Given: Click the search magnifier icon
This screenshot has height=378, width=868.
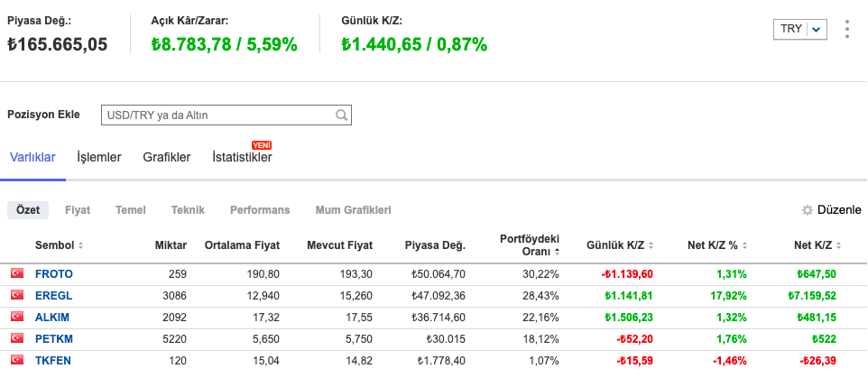Looking at the screenshot, I should (341, 115).
